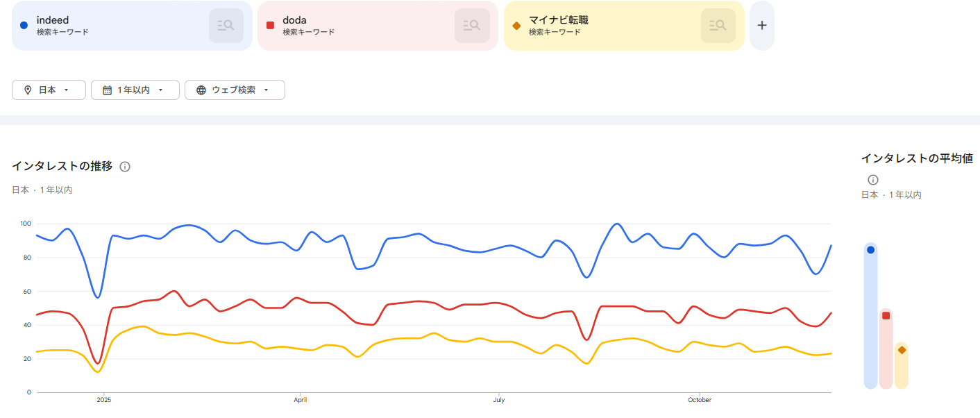Click the info icon beside インタレストの推移
The width and height of the screenshot is (980, 418).
(125, 167)
